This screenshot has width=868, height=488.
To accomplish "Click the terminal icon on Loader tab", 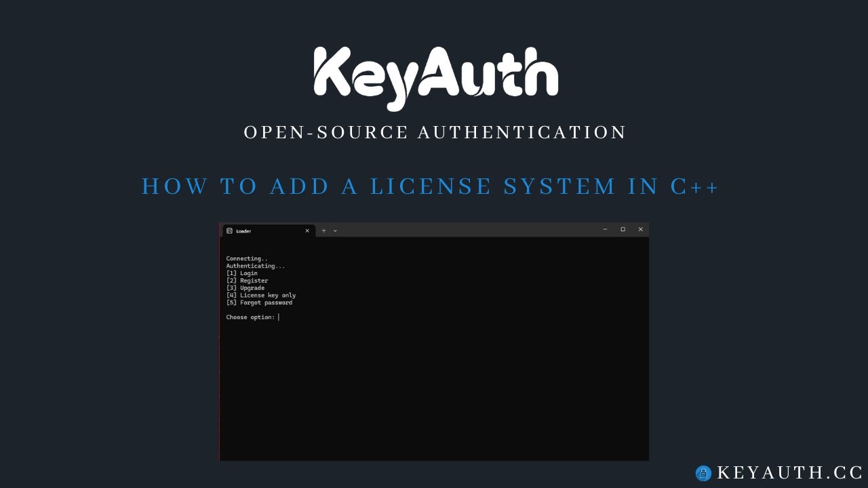I will 230,230.
